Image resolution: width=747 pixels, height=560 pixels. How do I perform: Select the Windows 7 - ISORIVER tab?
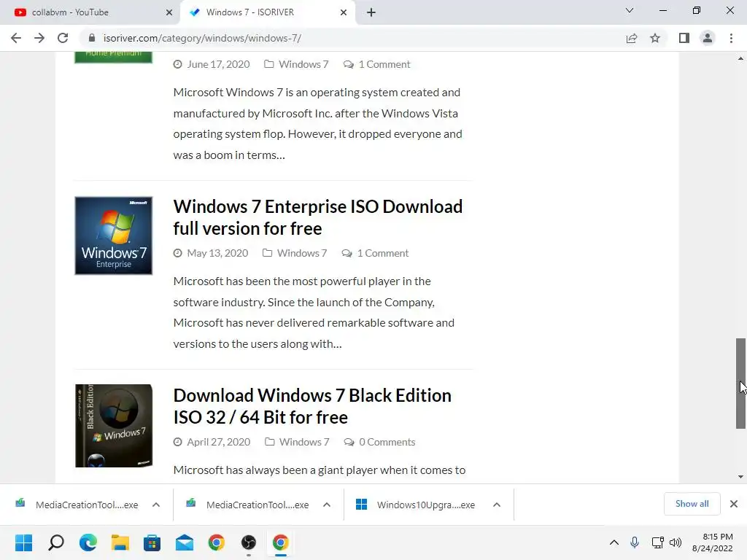[x=268, y=12]
